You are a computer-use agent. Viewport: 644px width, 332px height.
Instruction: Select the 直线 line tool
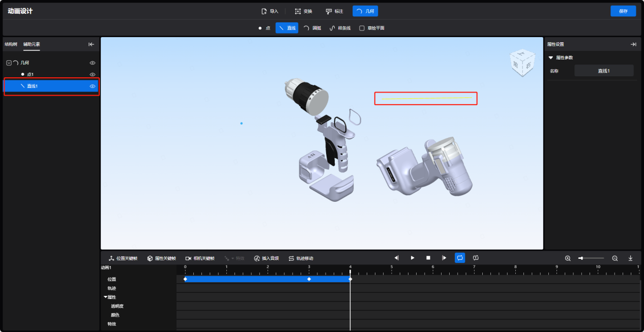[287, 28]
